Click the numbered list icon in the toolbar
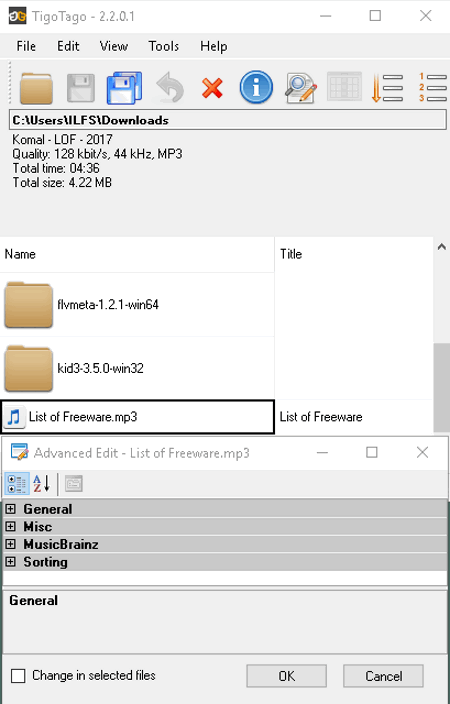Image resolution: width=450 pixels, height=704 pixels. [x=433, y=88]
